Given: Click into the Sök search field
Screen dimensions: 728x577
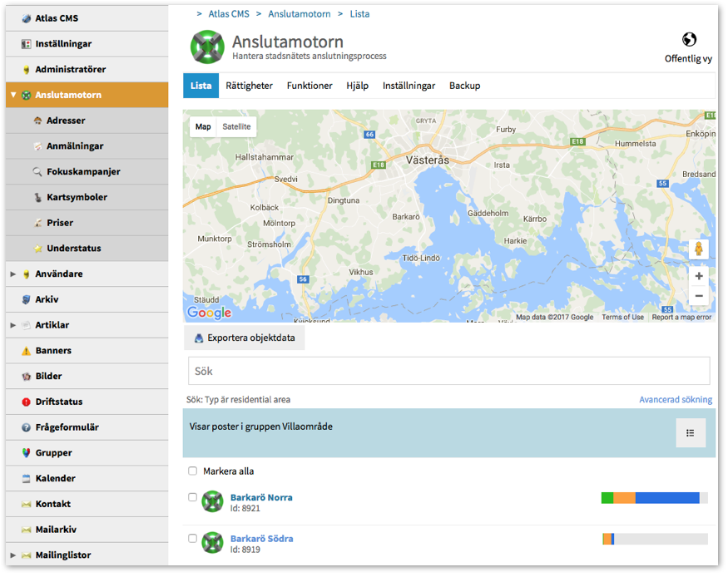Looking at the screenshot, I should (448, 371).
